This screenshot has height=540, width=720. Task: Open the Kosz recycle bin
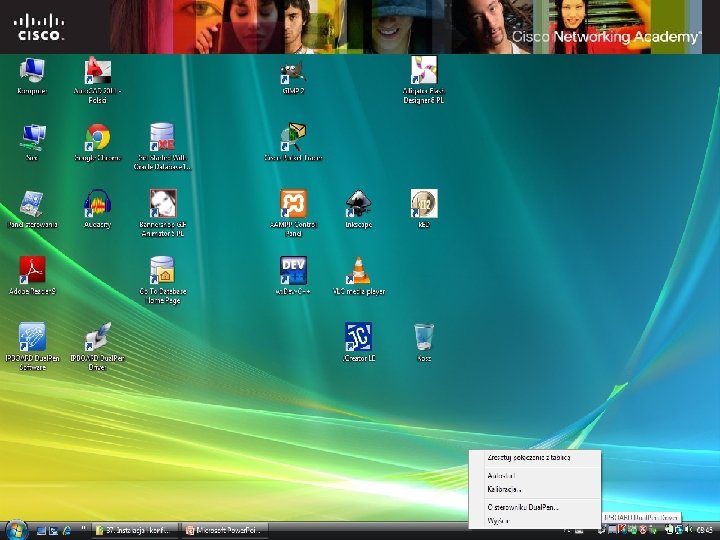coord(423,337)
